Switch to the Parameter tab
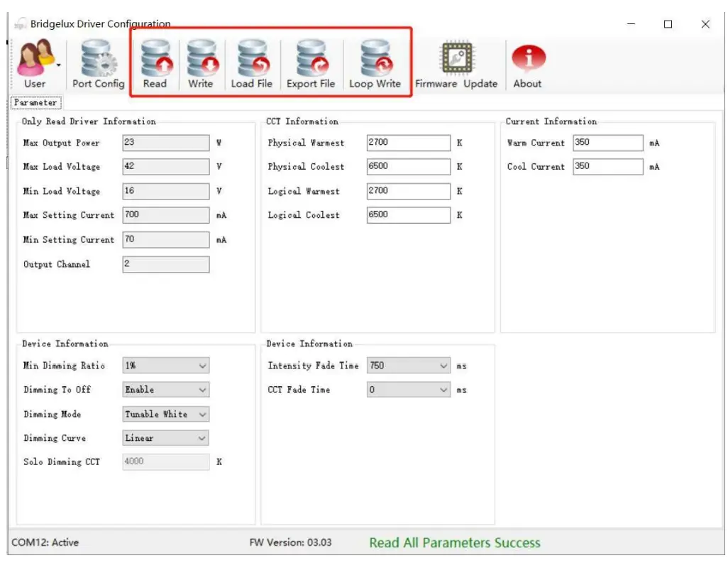728x563 pixels. click(35, 102)
